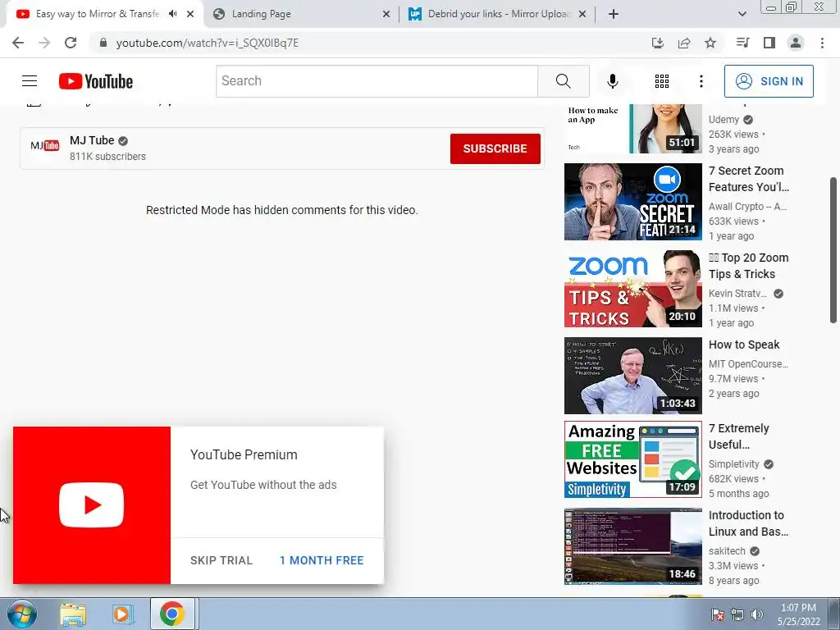Open Introduction to Linux video thumbnail

click(632, 546)
